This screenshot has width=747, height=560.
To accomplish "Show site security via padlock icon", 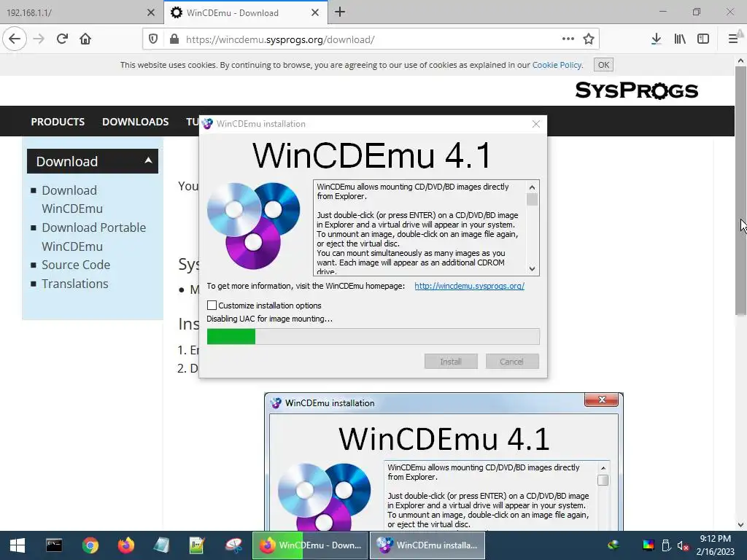I will pos(174,39).
